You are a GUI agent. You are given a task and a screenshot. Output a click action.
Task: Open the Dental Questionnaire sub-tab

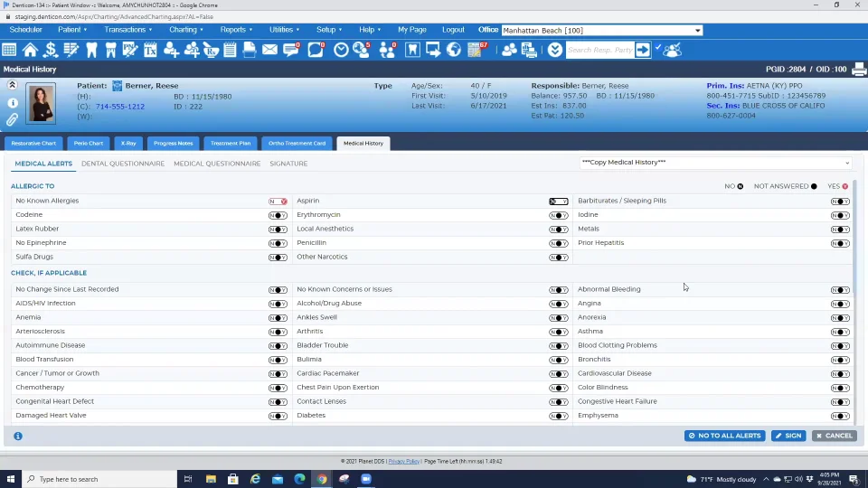pyautogui.click(x=123, y=164)
